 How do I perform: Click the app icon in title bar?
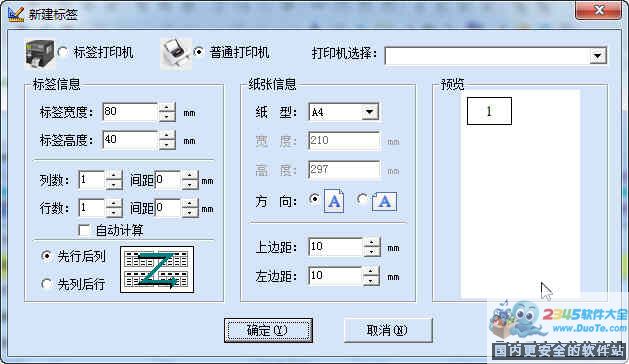[16, 14]
